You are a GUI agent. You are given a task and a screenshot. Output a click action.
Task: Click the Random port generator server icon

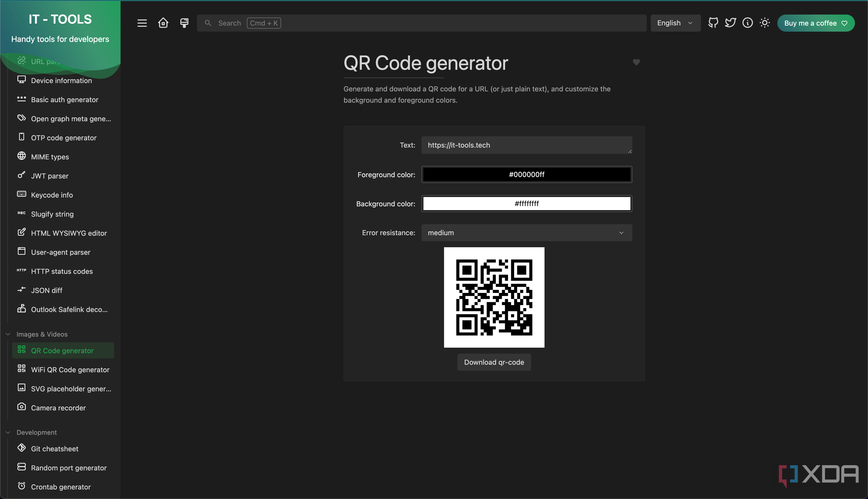[22, 467]
